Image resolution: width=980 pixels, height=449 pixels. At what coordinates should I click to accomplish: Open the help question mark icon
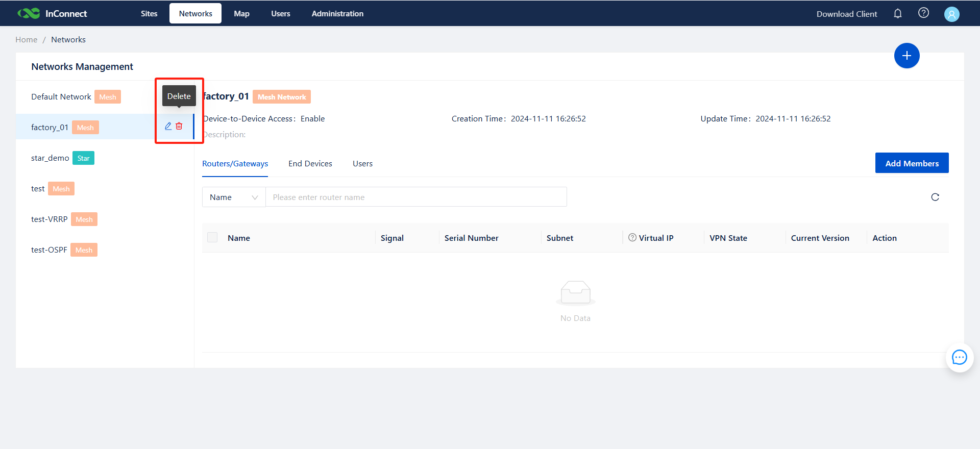[923, 13]
